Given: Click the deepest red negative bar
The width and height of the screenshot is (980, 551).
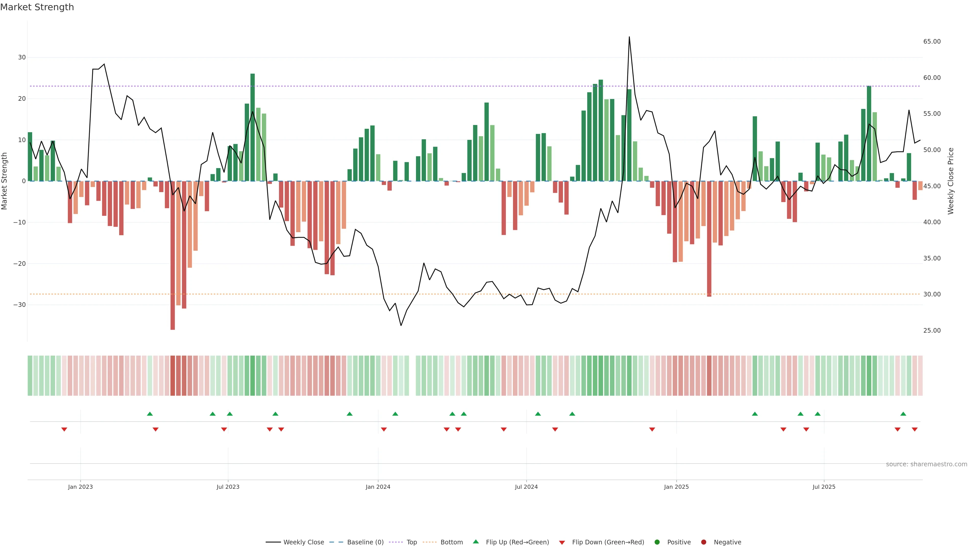Looking at the screenshot, I should [173, 266].
